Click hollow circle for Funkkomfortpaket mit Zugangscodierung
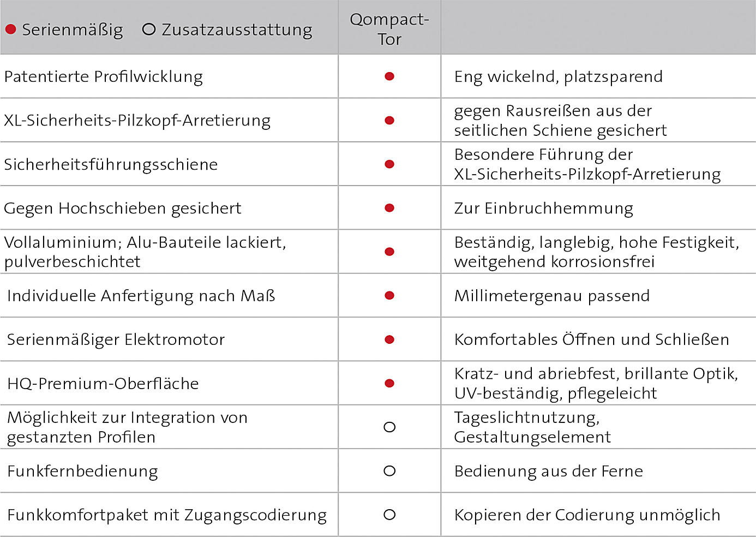Image resolution: width=756 pixels, height=537 pixels. click(x=389, y=514)
